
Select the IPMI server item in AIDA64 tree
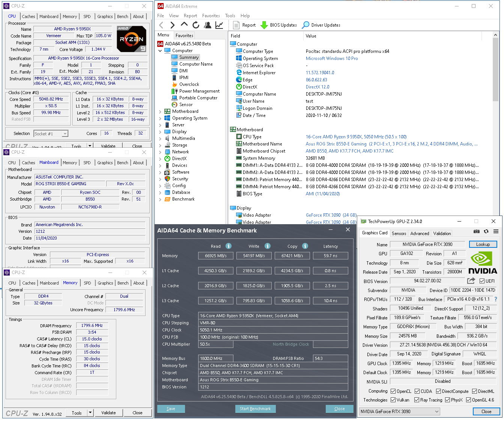180,78
